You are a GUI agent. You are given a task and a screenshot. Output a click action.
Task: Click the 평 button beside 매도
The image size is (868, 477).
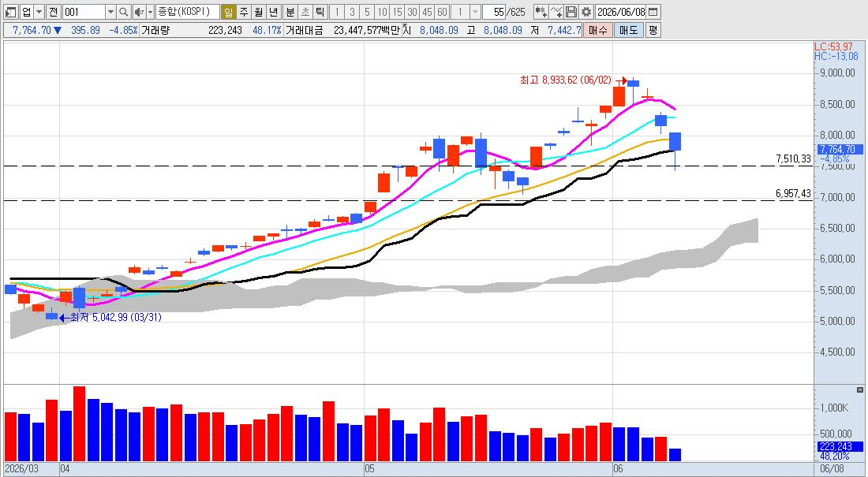[653, 30]
